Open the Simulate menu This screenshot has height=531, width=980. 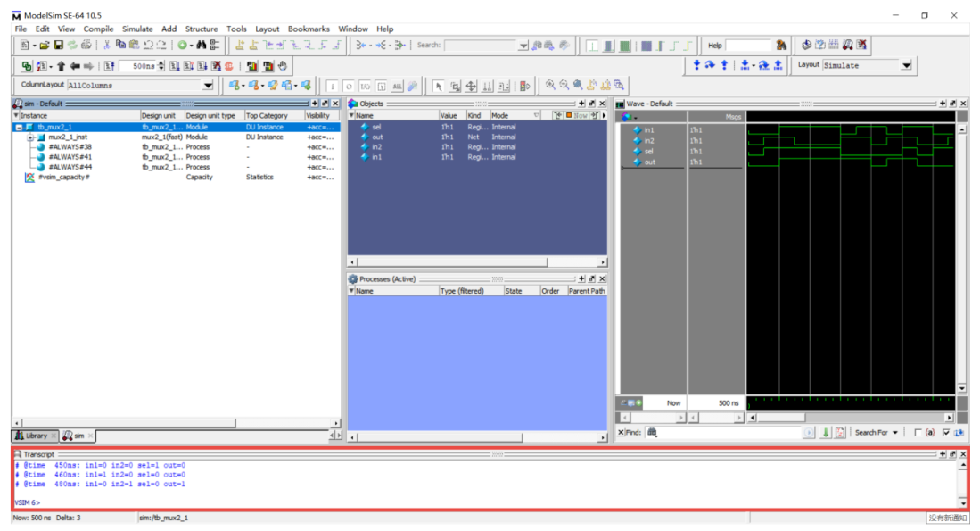pos(137,29)
